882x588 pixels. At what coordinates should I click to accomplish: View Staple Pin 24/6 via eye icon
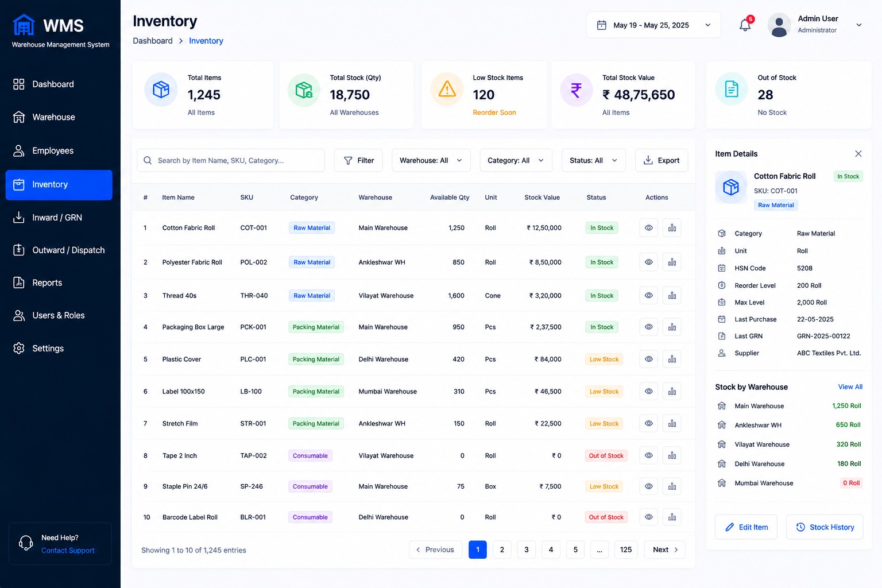coord(649,486)
